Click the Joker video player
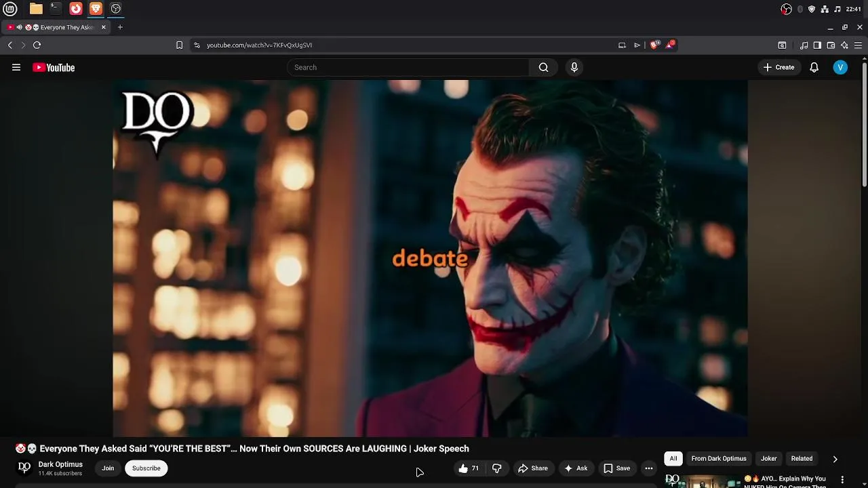868x488 pixels. click(x=430, y=258)
